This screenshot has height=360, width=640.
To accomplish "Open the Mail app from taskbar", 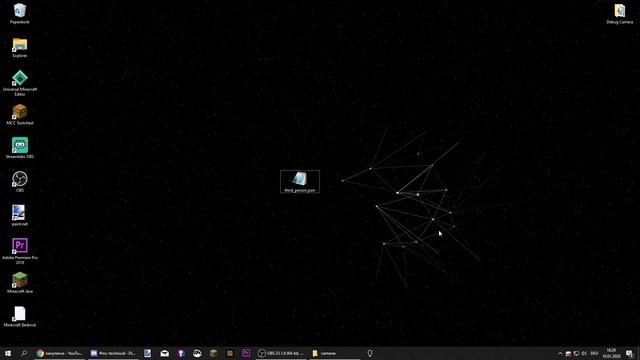I will (x=164, y=353).
